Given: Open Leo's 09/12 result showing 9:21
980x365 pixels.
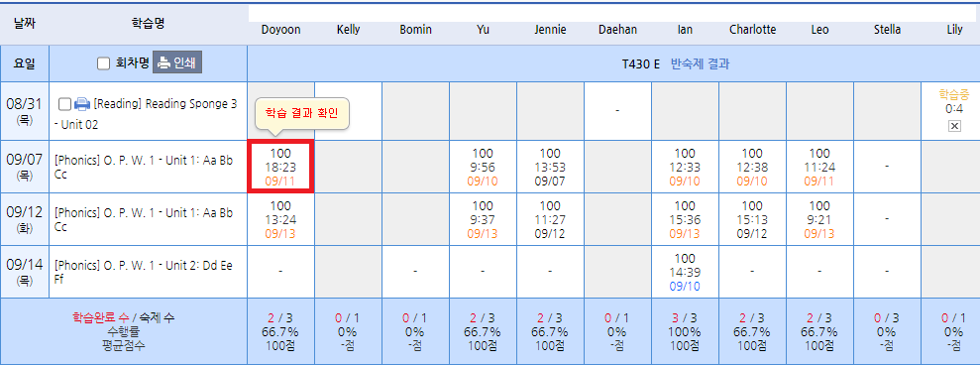Looking at the screenshot, I should (819, 219).
